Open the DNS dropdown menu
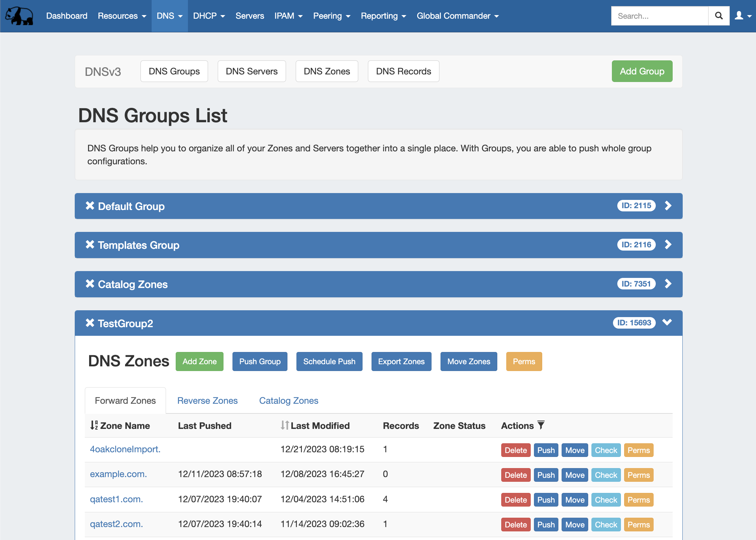 point(169,15)
